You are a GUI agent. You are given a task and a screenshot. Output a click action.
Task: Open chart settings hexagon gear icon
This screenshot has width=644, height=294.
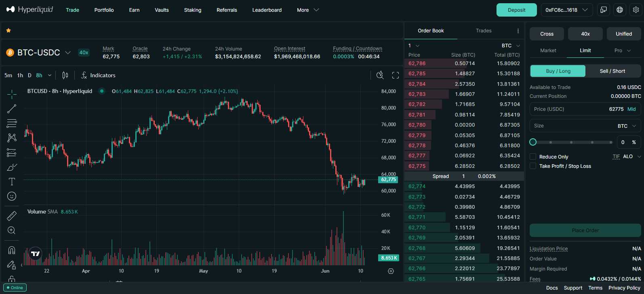coord(391,271)
